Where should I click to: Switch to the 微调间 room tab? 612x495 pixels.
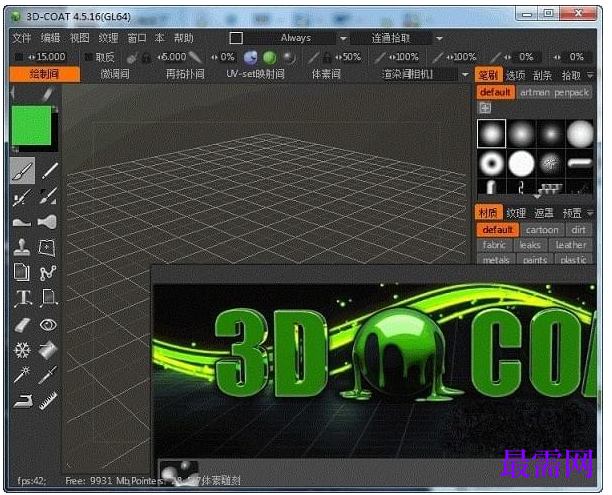coord(115,74)
